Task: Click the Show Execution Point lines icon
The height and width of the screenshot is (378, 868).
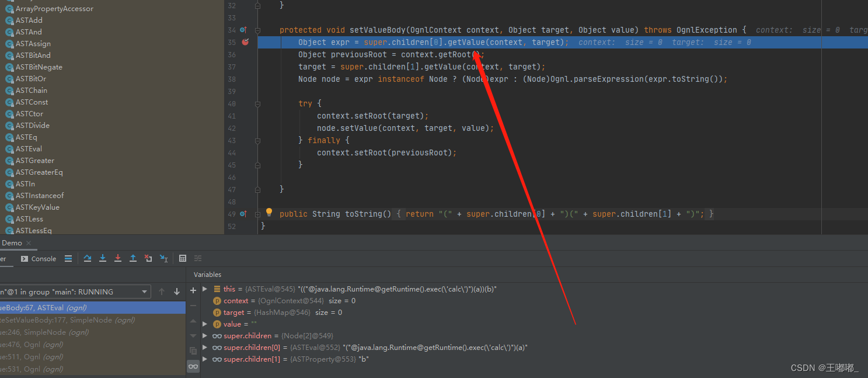Action: pyautogui.click(x=68, y=258)
